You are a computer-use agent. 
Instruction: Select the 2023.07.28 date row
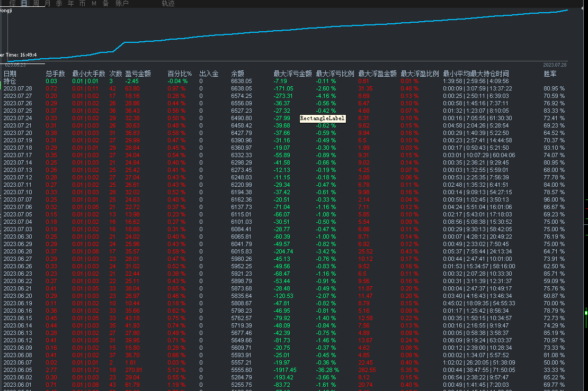click(x=18, y=89)
